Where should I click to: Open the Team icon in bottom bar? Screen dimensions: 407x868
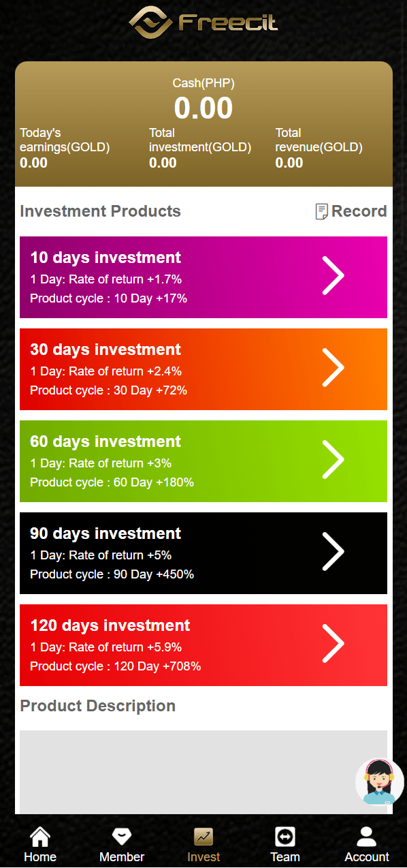[284, 836]
